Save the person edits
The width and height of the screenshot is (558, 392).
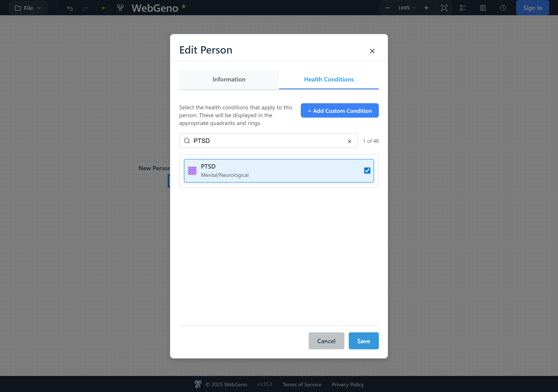click(x=364, y=341)
